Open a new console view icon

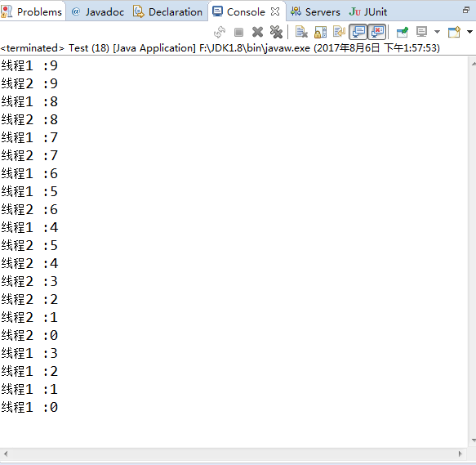(x=454, y=32)
